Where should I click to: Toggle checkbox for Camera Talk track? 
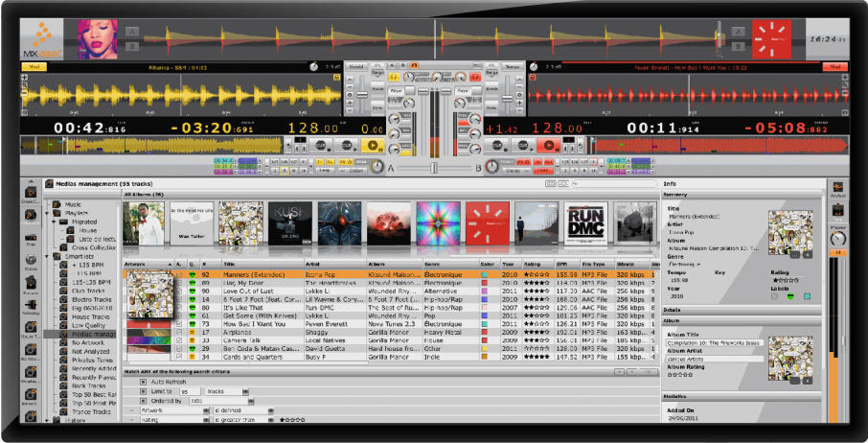[x=179, y=339]
